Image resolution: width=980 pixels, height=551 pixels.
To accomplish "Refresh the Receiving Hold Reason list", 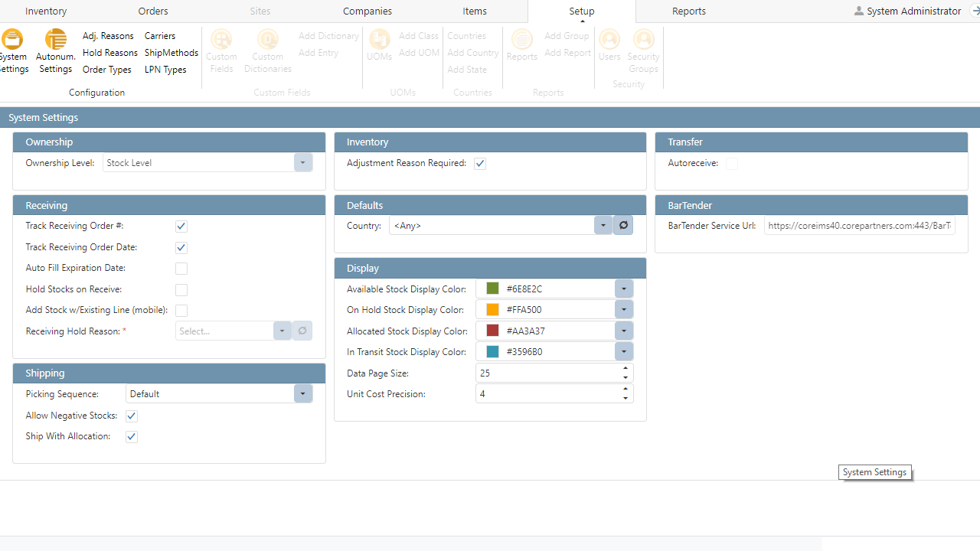I will [x=302, y=331].
